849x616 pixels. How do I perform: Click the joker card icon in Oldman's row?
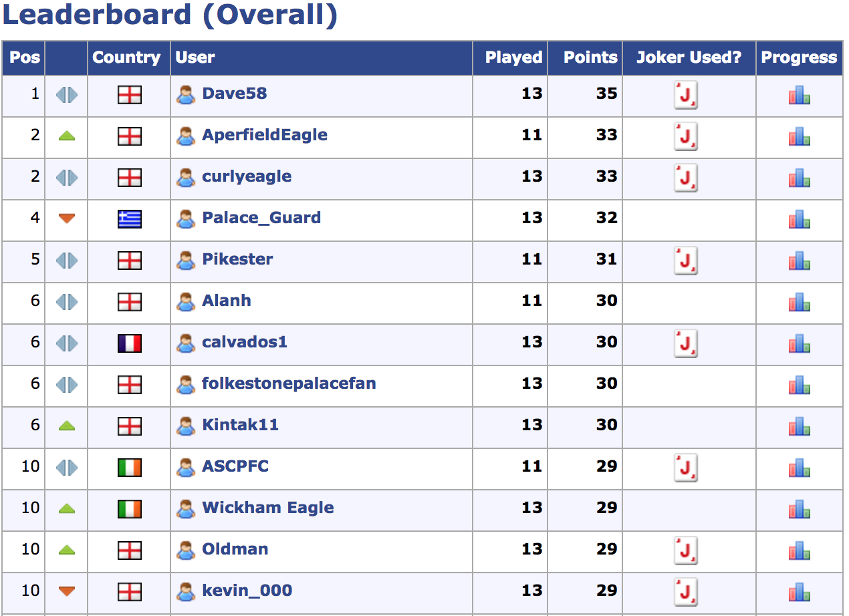coord(685,551)
